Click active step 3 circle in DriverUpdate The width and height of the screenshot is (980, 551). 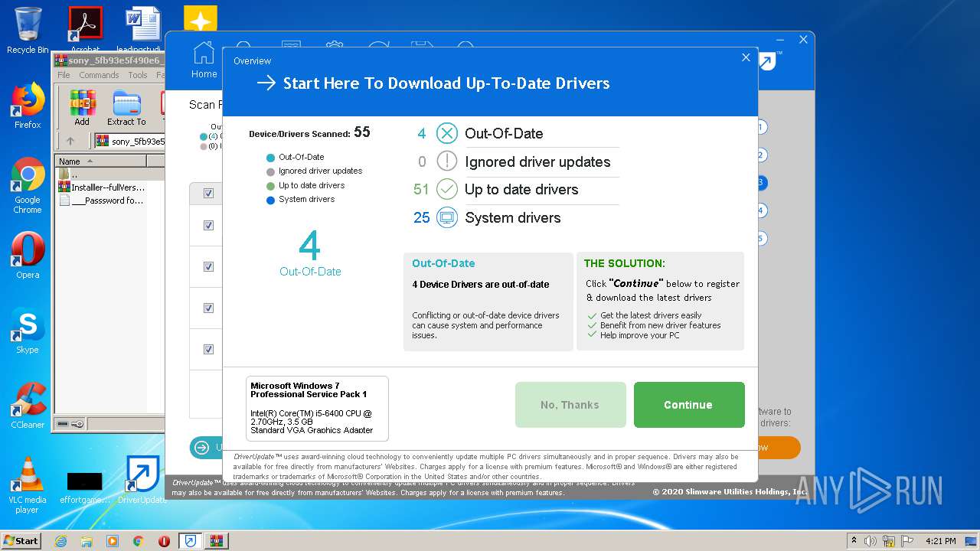[x=761, y=183]
